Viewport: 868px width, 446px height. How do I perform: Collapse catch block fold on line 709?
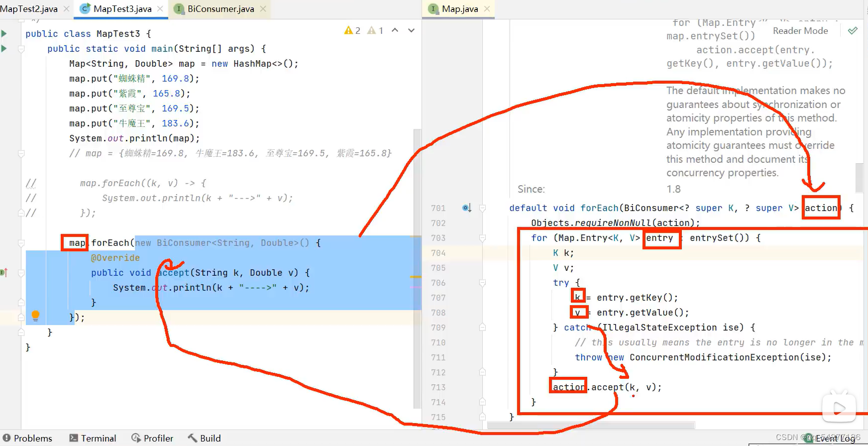[x=482, y=328]
